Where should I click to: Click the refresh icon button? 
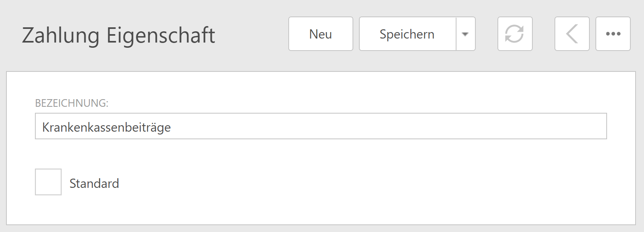[515, 34]
